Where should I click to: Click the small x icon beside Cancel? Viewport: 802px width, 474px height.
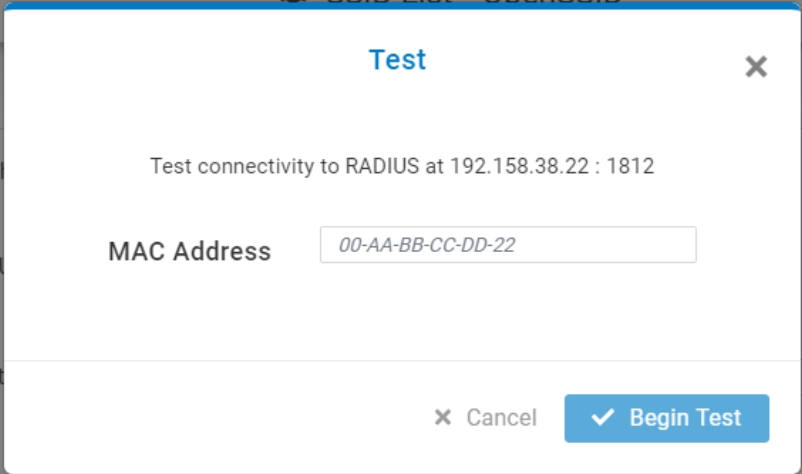[x=443, y=418]
